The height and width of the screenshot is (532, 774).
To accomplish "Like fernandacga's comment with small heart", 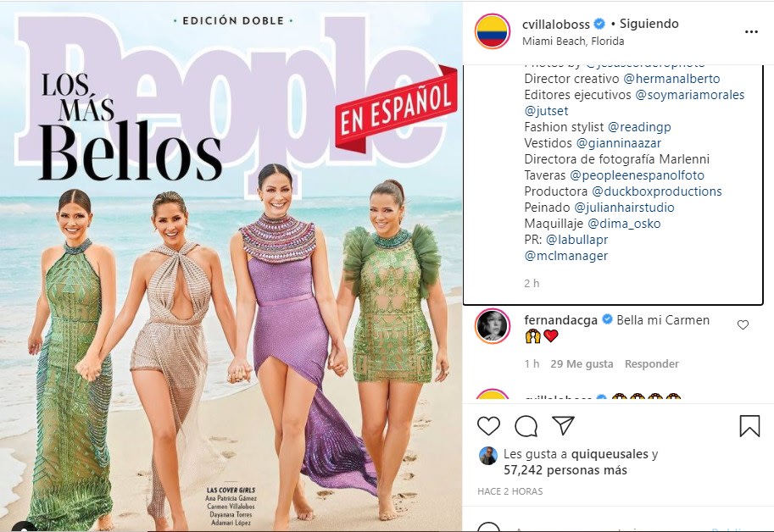I will pos(743,324).
